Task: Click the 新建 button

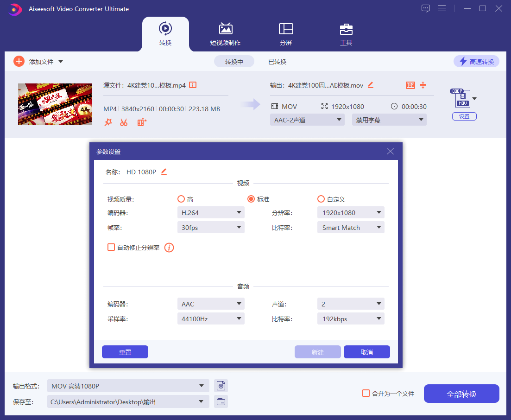Action: click(318, 352)
